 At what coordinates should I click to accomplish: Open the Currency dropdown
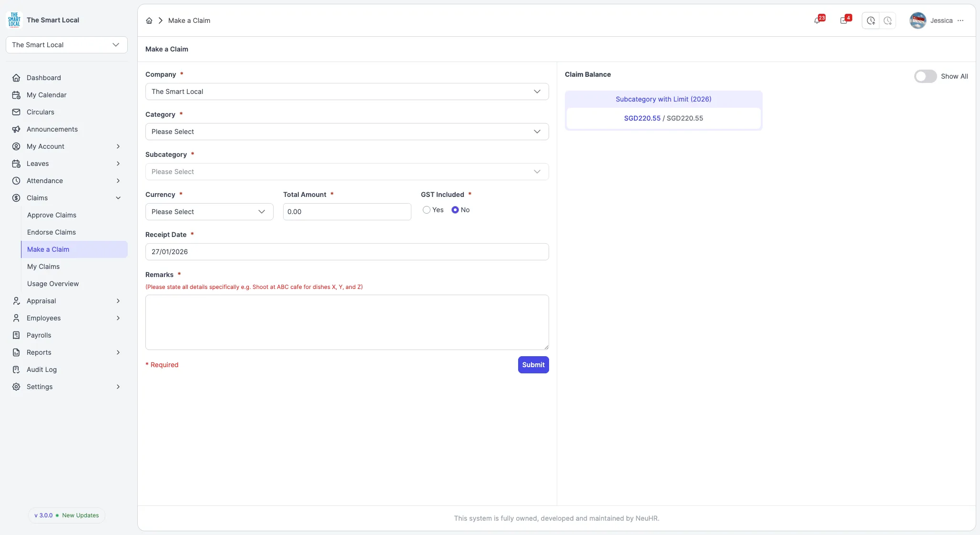tap(209, 212)
